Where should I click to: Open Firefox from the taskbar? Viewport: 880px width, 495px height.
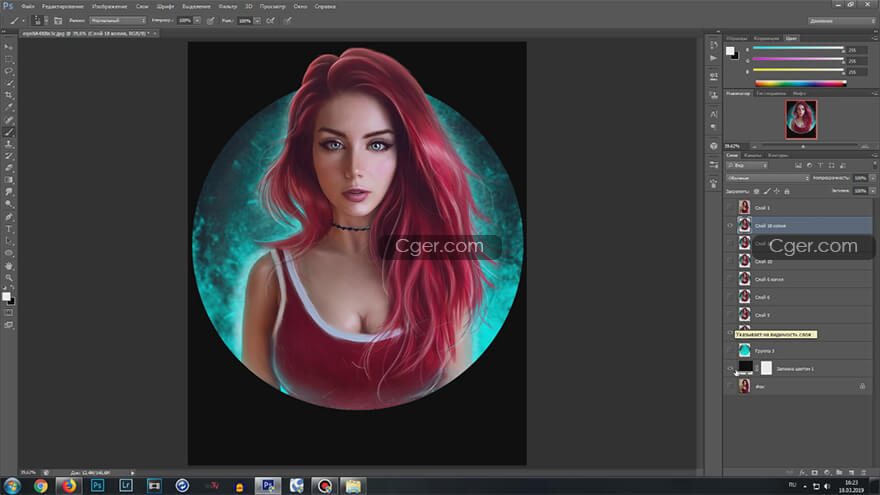(68, 485)
